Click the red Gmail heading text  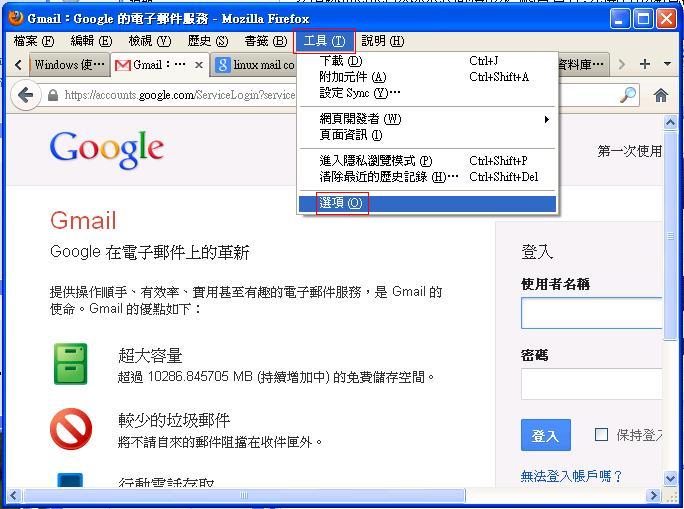[83, 220]
